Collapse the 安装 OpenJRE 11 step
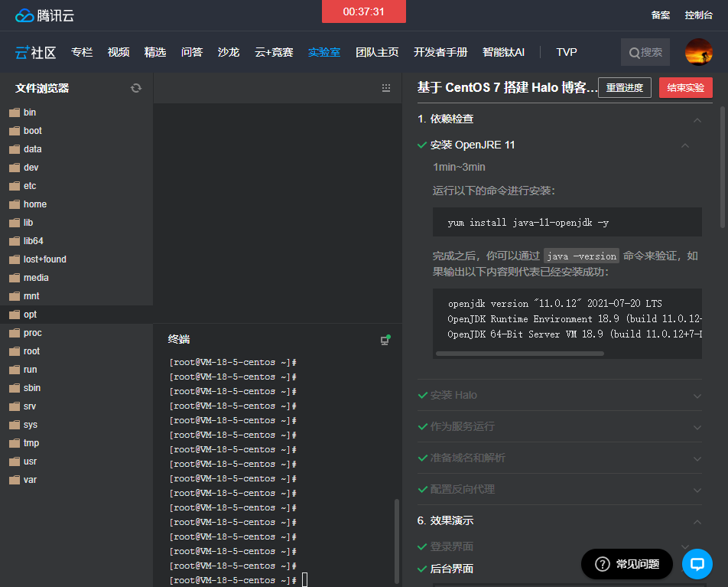This screenshot has height=587, width=728. 685,145
